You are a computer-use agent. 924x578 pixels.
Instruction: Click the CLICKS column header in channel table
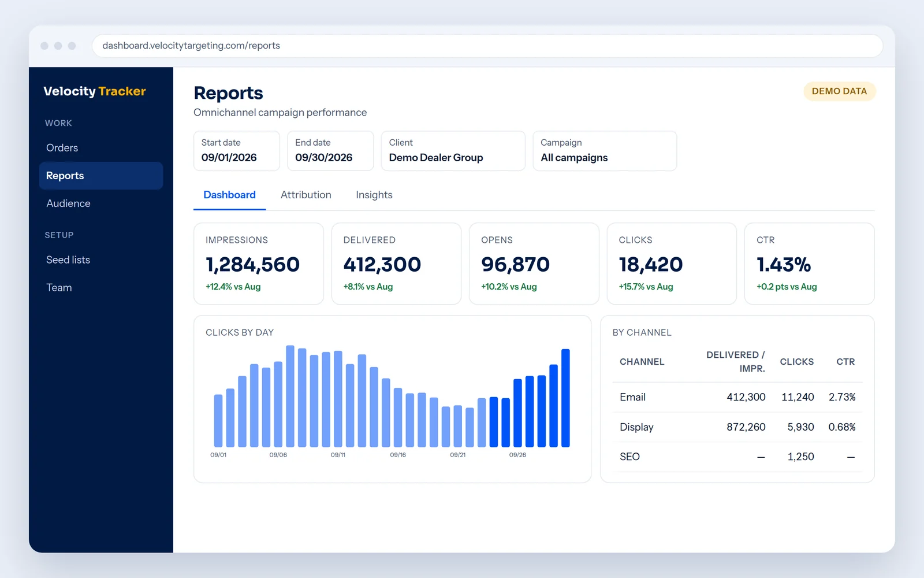(797, 362)
